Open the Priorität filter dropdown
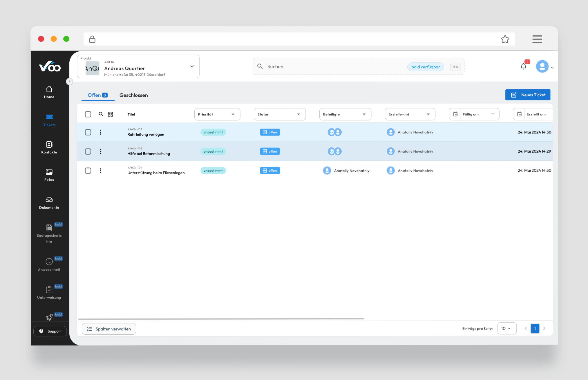 click(x=217, y=114)
